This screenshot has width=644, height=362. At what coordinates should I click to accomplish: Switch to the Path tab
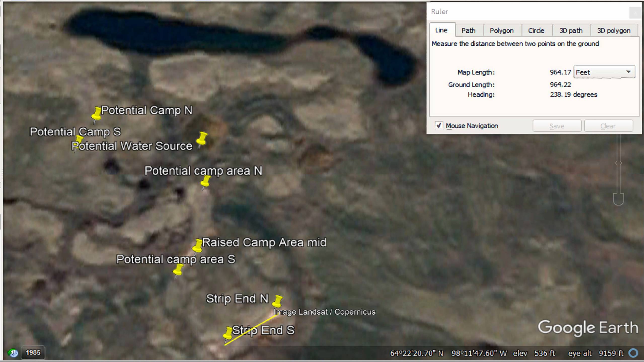click(468, 30)
